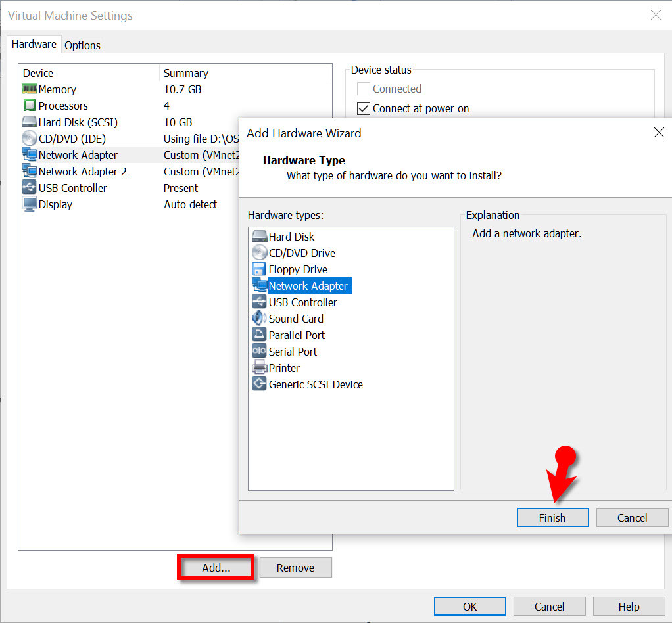
Task: Click Cancel in Virtual Machine Settings
Action: pos(549,607)
